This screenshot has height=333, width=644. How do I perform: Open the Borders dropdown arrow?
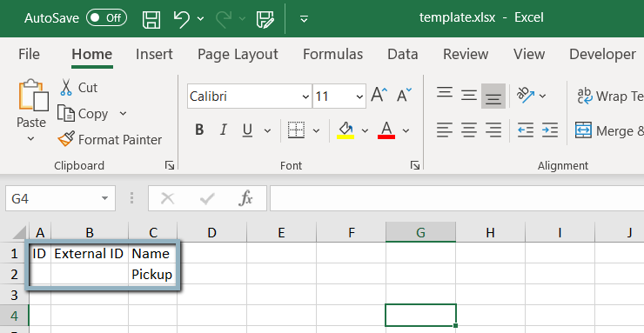[x=316, y=130]
